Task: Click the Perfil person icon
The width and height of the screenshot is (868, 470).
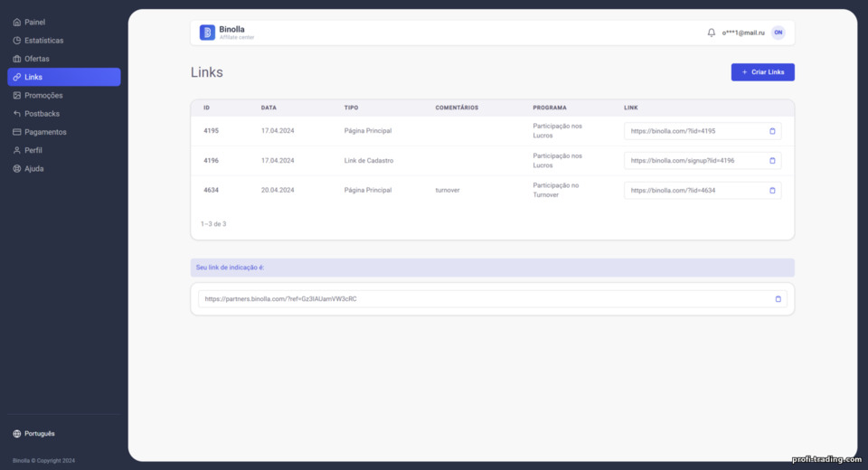Action: (x=16, y=150)
